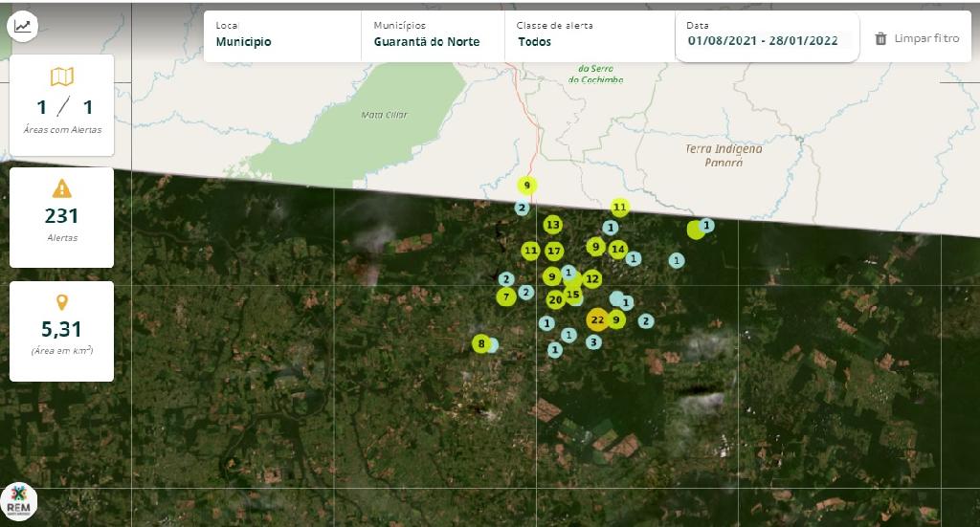Click the 231 Alertas summary card
This screenshot has width=980, height=527.
click(x=61, y=217)
